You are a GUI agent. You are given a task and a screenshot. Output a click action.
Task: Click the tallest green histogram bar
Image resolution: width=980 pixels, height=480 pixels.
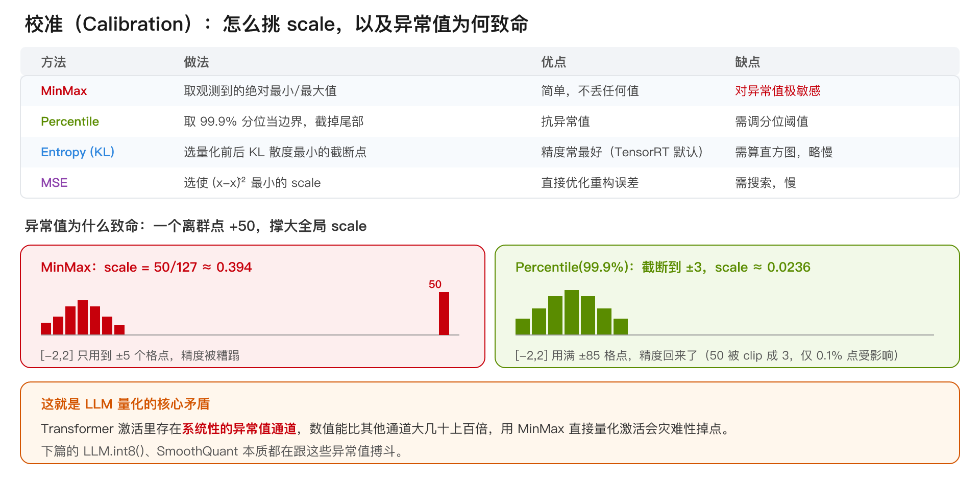click(572, 313)
